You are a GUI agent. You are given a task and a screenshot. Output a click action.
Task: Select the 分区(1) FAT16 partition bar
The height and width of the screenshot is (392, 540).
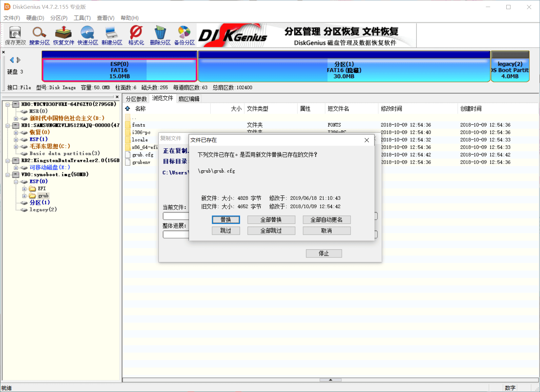[344, 70]
